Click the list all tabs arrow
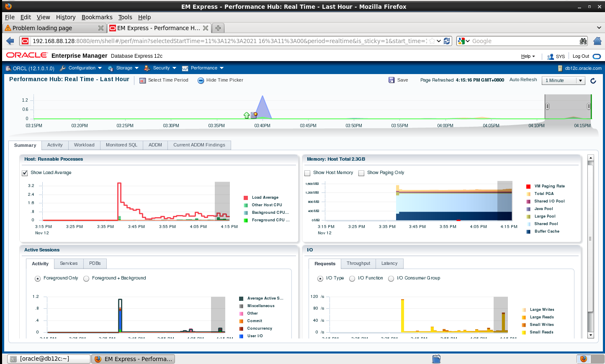Viewport: 605px width, 364px height. [x=599, y=28]
